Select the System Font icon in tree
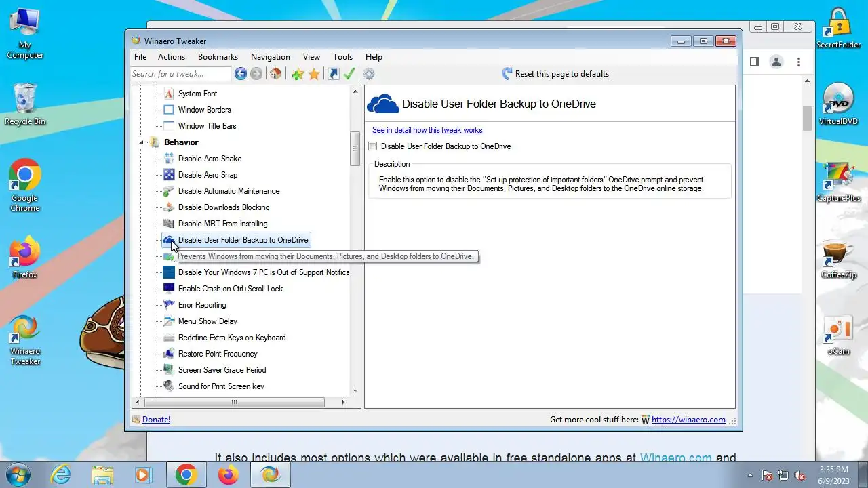 (169, 94)
